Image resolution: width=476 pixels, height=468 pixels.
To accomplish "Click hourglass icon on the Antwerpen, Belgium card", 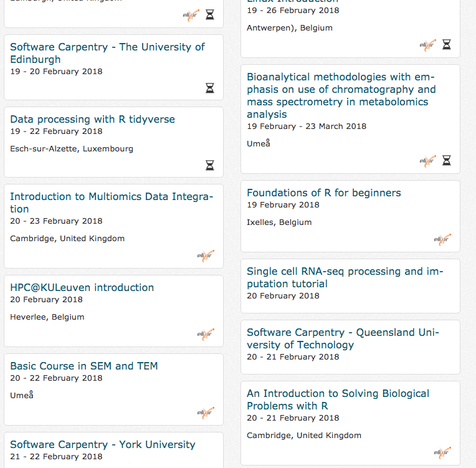I will (447, 45).
